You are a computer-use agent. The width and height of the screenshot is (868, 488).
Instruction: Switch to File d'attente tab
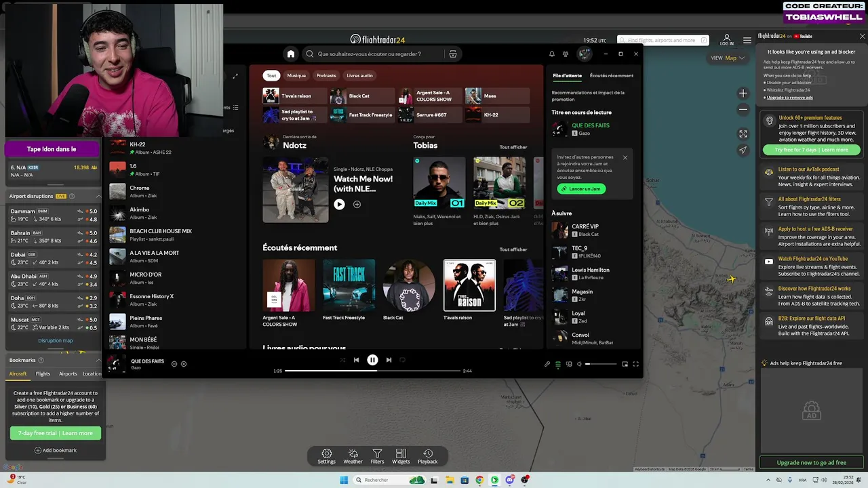567,75
